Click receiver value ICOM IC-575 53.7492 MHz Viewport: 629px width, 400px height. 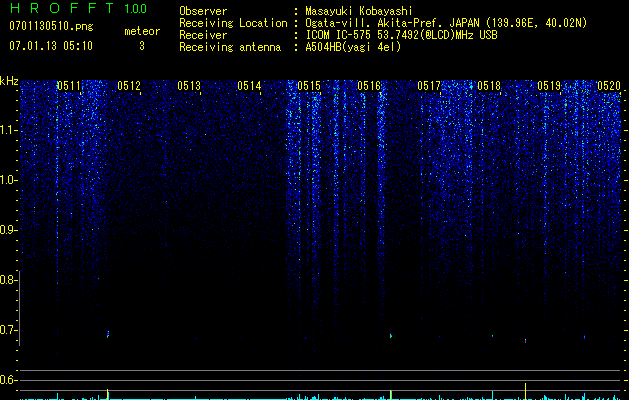tap(401, 35)
